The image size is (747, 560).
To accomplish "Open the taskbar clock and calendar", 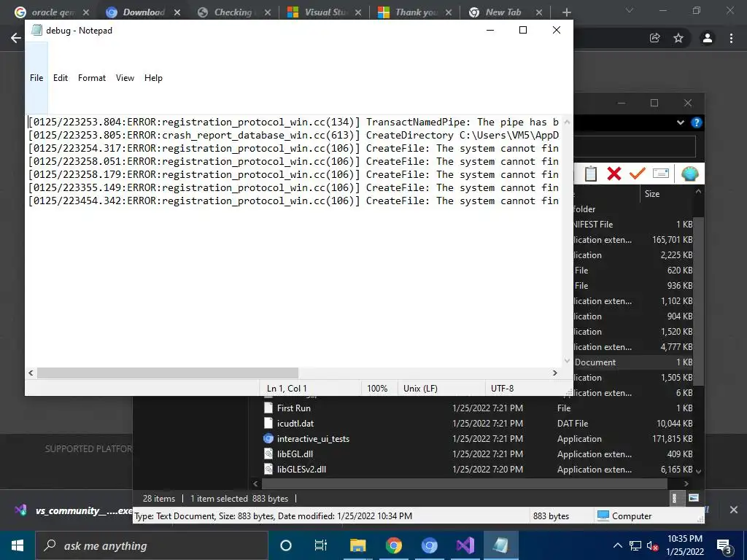I will (x=684, y=545).
